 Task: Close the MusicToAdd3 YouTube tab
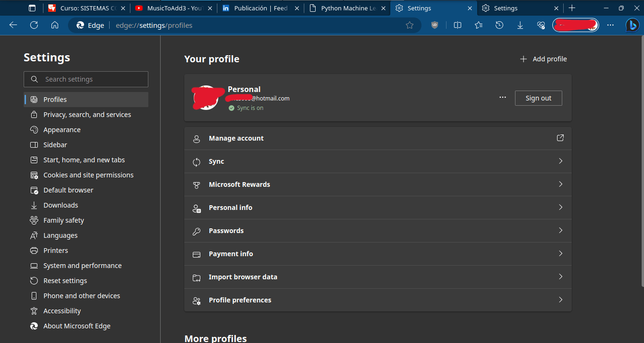pos(210,8)
